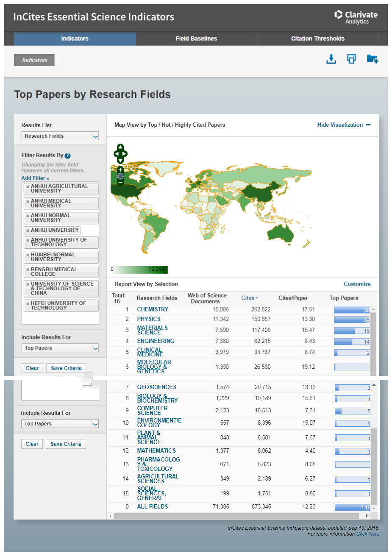This screenshot has width=392, height=556.
Task: Open the filter help question mark icon
Action: [x=68, y=156]
